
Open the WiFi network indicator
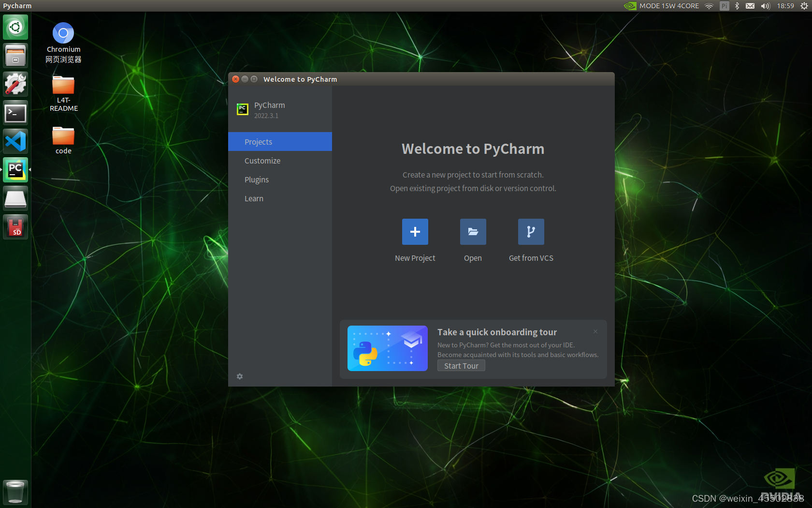[x=709, y=6]
